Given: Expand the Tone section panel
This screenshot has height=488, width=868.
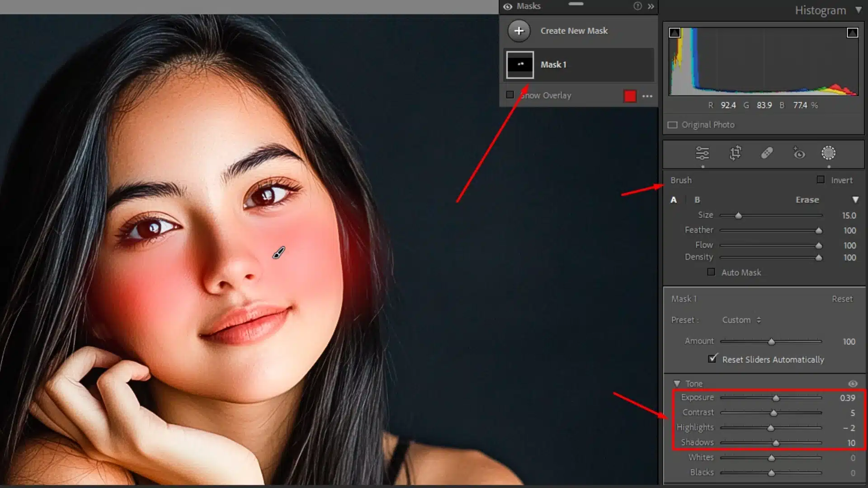Looking at the screenshot, I should click(677, 383).
